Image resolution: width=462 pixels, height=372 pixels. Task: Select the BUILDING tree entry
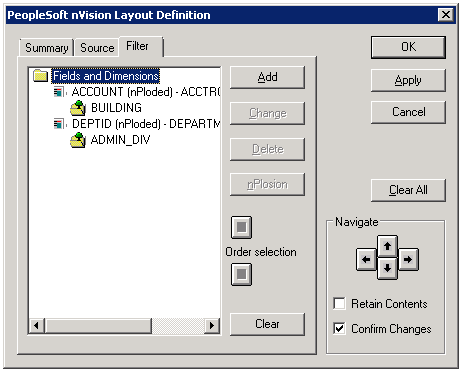[116, 108]
